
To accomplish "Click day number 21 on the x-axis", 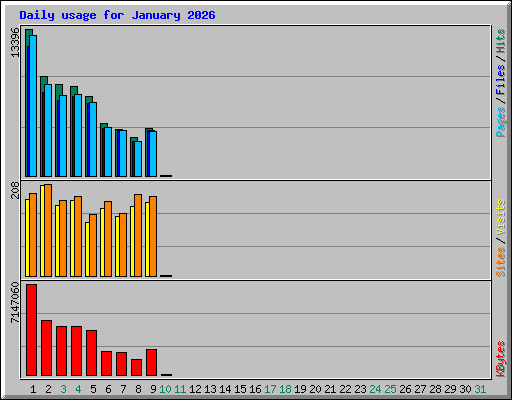I will (x=330, y=389).
